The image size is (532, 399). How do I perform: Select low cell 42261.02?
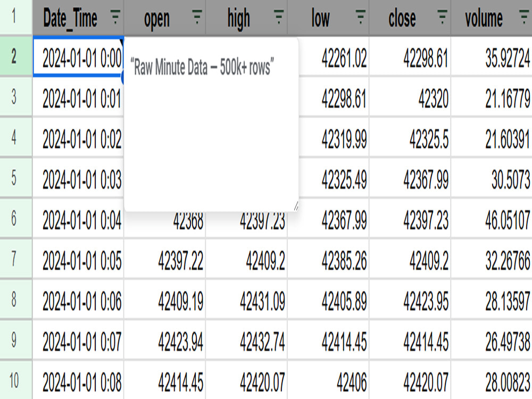pyautogui.click(x=334, y=56)
